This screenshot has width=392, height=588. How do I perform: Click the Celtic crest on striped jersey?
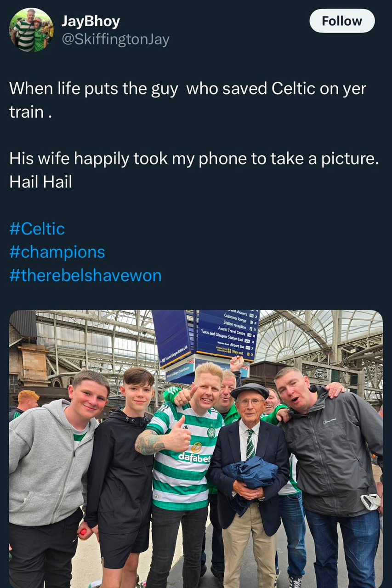211,433
